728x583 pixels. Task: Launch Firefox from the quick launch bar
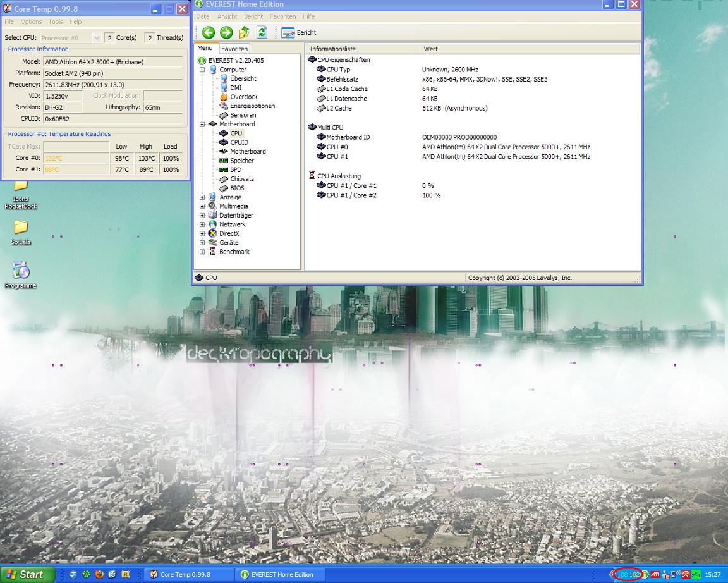tap(99, 575)
